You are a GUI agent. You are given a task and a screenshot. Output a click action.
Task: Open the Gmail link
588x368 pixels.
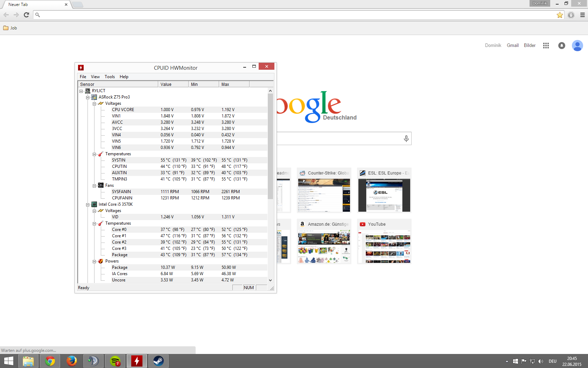[512, 46]
